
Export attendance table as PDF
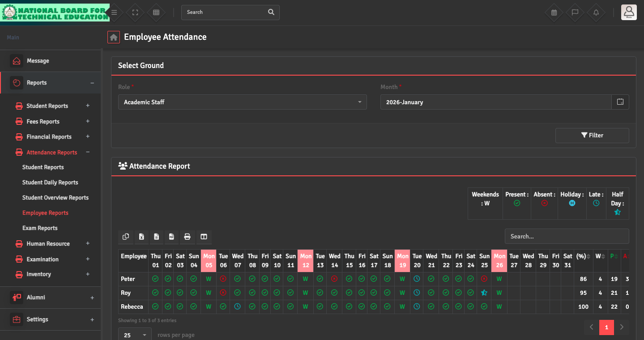click(172, 237)
